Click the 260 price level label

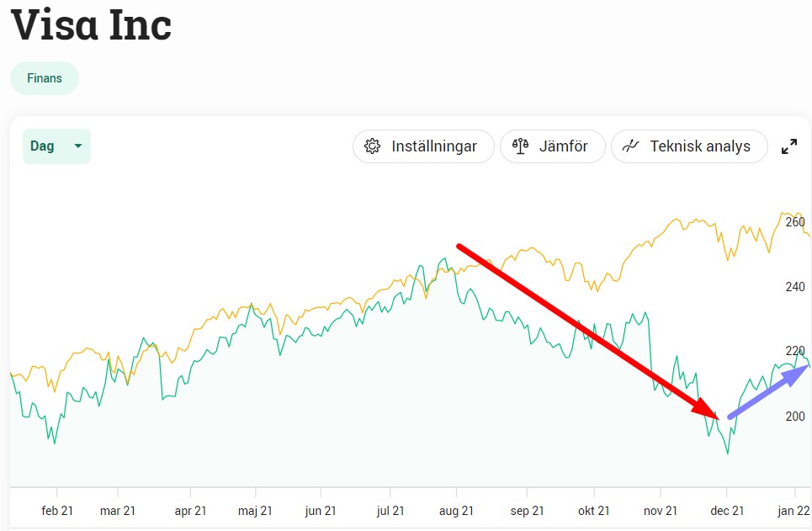[x=795, y=223]
